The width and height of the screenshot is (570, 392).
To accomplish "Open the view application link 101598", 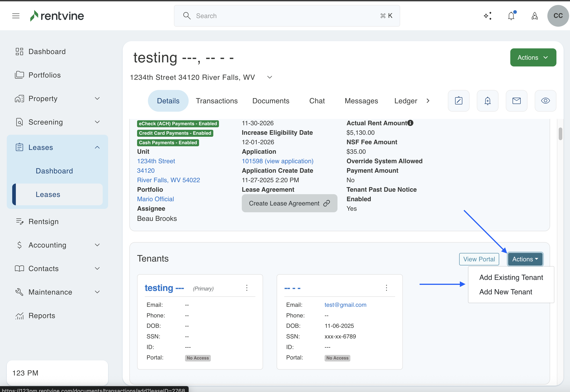I will point(277,161).
